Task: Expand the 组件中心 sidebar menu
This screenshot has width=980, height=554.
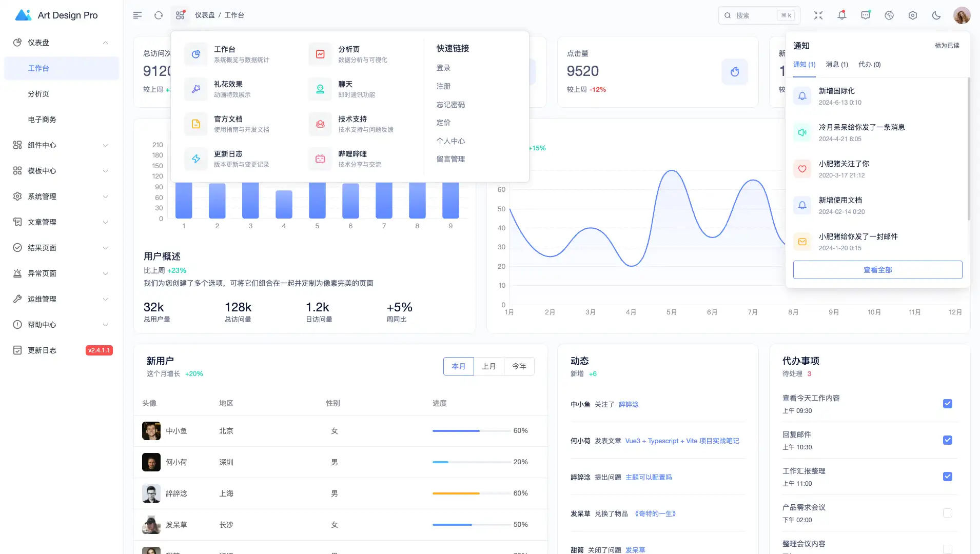Action: [62, 145]
